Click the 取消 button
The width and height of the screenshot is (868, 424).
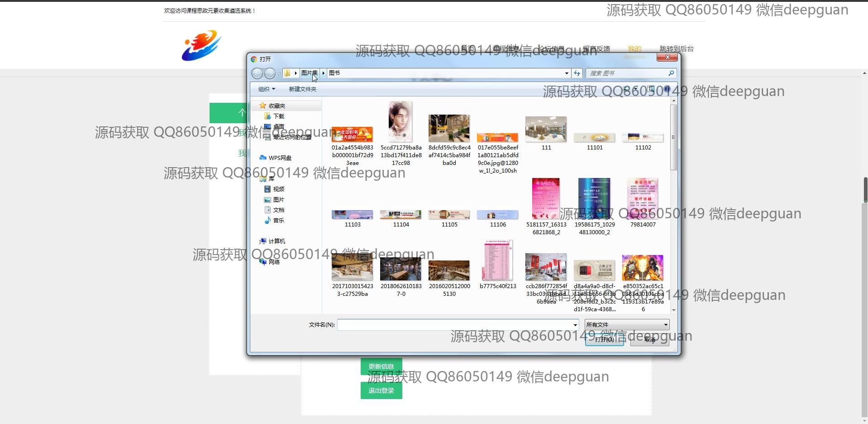coord(650,339)
